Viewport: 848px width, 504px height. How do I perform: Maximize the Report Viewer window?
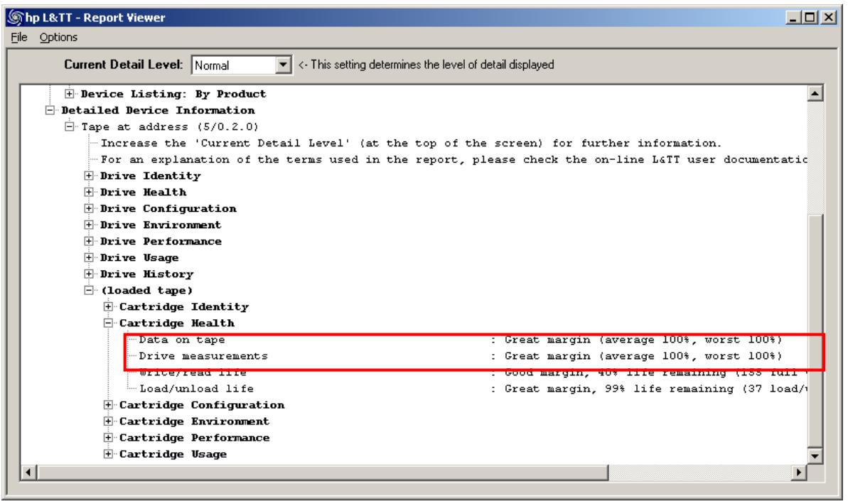point(810,17)
